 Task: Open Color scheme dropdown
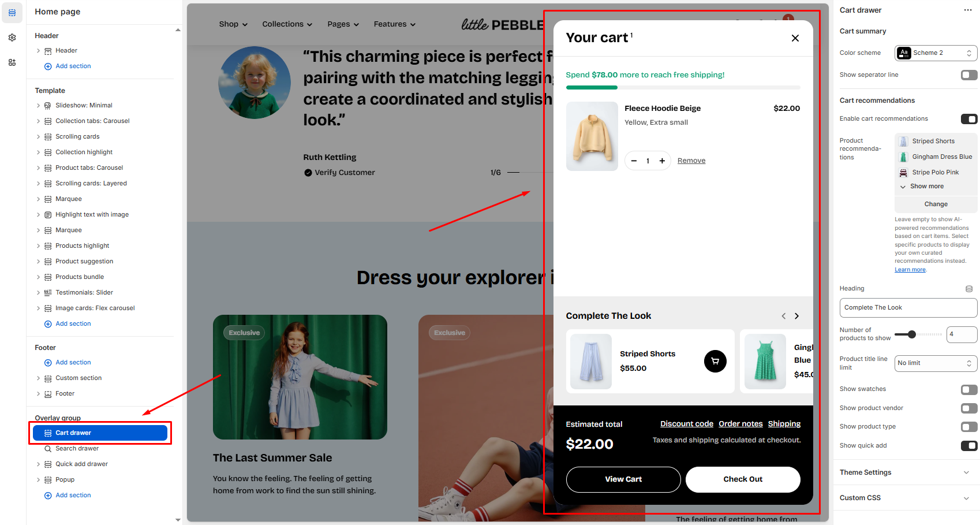(936, 53)
